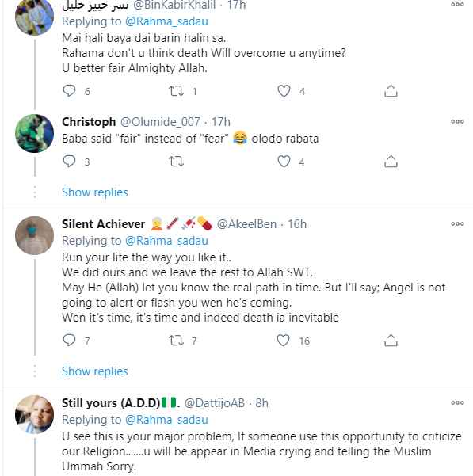The width and height of the screenshot is (473, 476).
Task: Share Christoph's tweet
Action: point(391,162)
